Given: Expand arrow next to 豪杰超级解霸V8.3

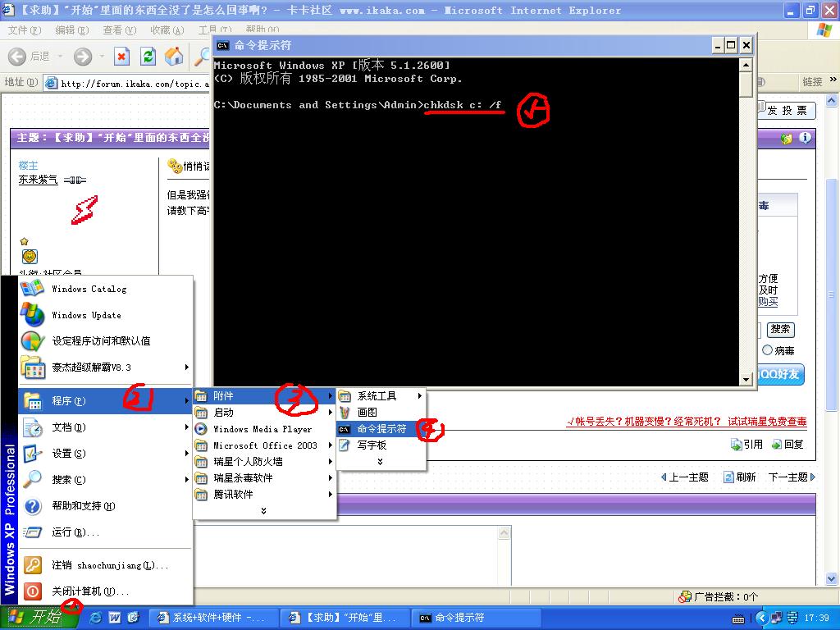Looking at the screenshot, I should click(x=186, y=367).
